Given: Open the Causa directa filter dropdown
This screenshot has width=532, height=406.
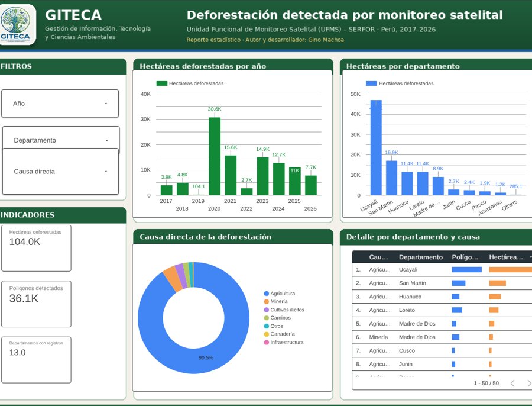Looking at the screenshot, I should (60, 171).
